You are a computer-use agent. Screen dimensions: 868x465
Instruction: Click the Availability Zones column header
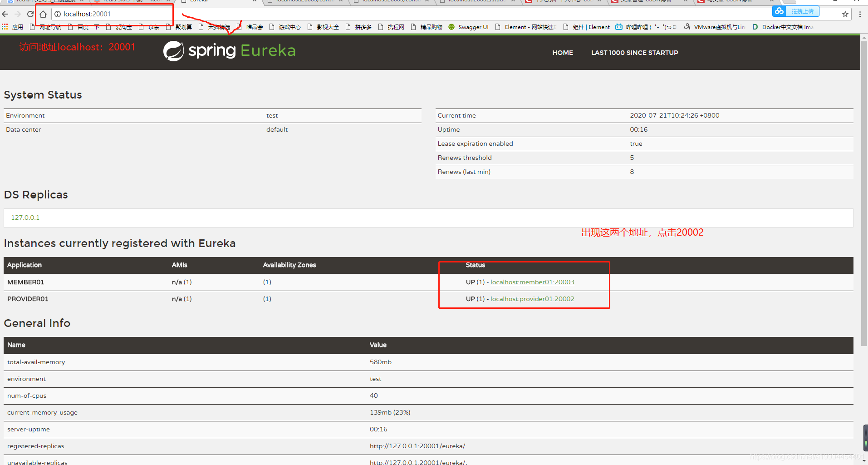coord(289,265)
